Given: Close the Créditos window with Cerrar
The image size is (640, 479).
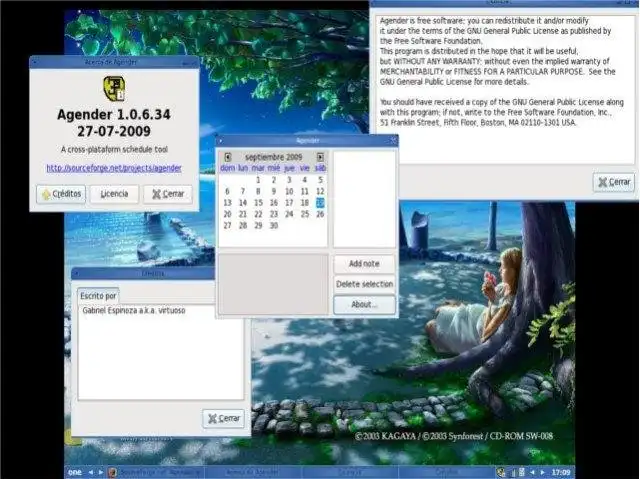Looking at the screenshot, I should [224, 418].
